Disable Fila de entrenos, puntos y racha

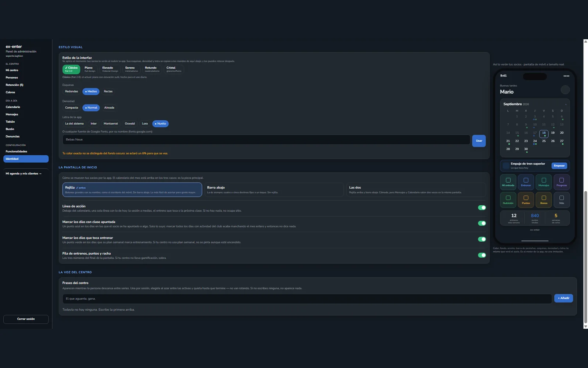[x=482, y=255]
